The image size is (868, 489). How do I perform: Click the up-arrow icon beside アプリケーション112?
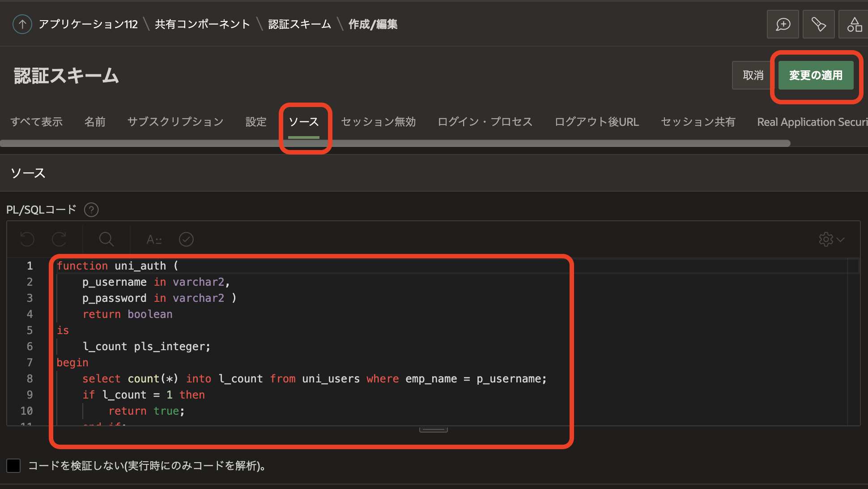click(22, 24)
